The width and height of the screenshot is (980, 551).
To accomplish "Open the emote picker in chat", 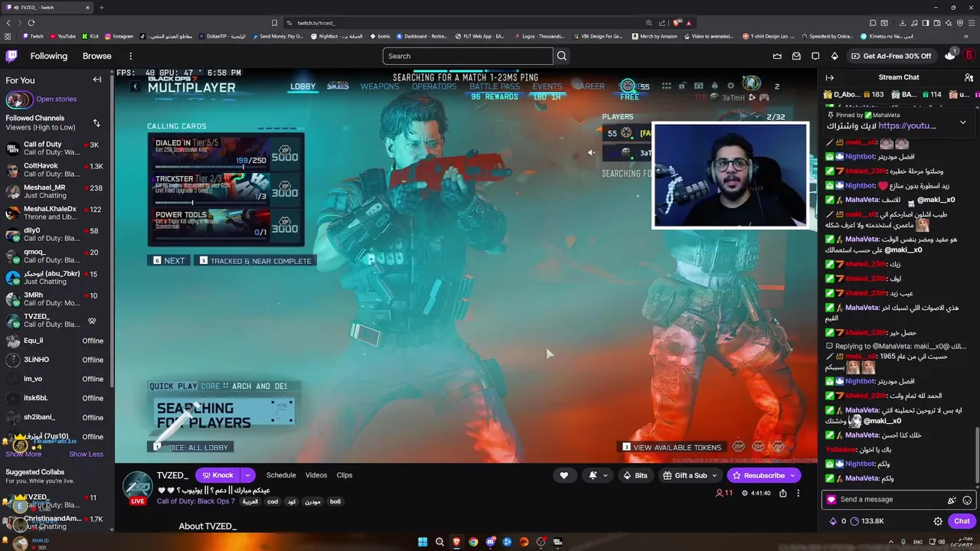I will tap(967, 500).
